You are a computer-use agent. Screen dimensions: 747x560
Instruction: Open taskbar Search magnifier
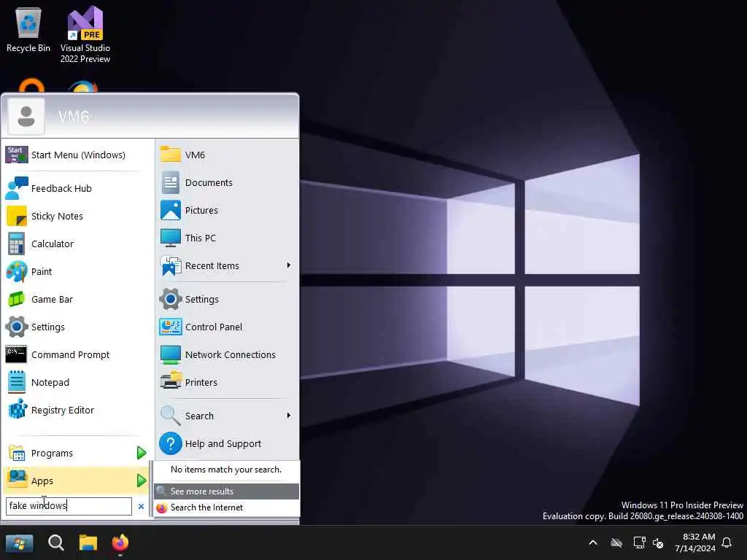click(56, 542)
